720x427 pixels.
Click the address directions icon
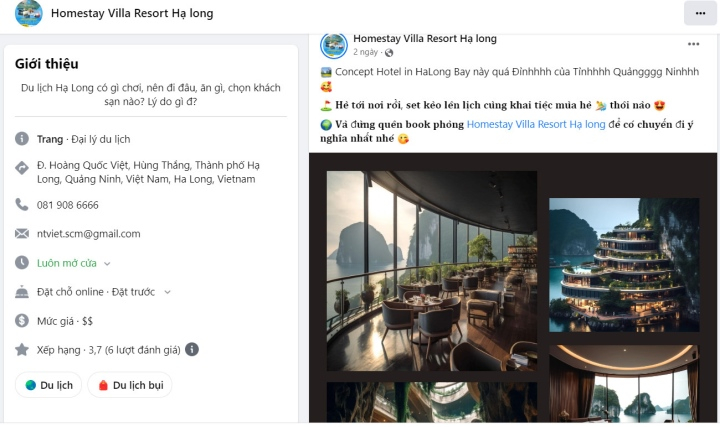point(22,168)
